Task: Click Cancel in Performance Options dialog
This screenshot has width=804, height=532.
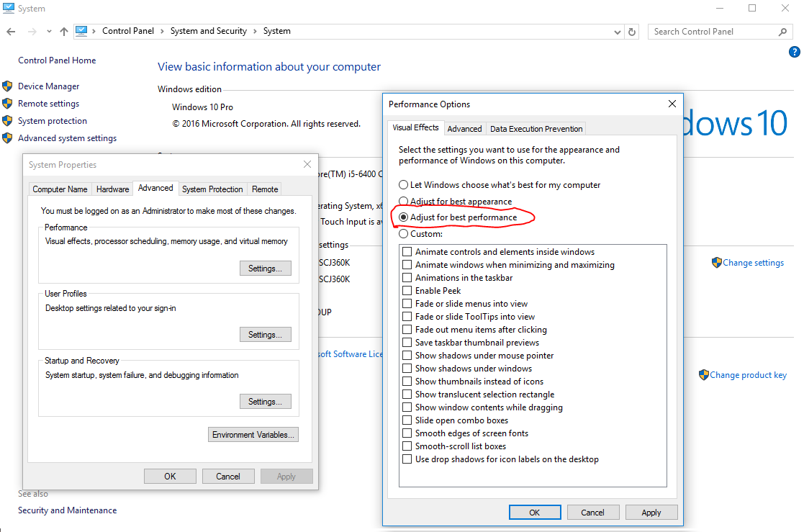Action: point(593,513)
